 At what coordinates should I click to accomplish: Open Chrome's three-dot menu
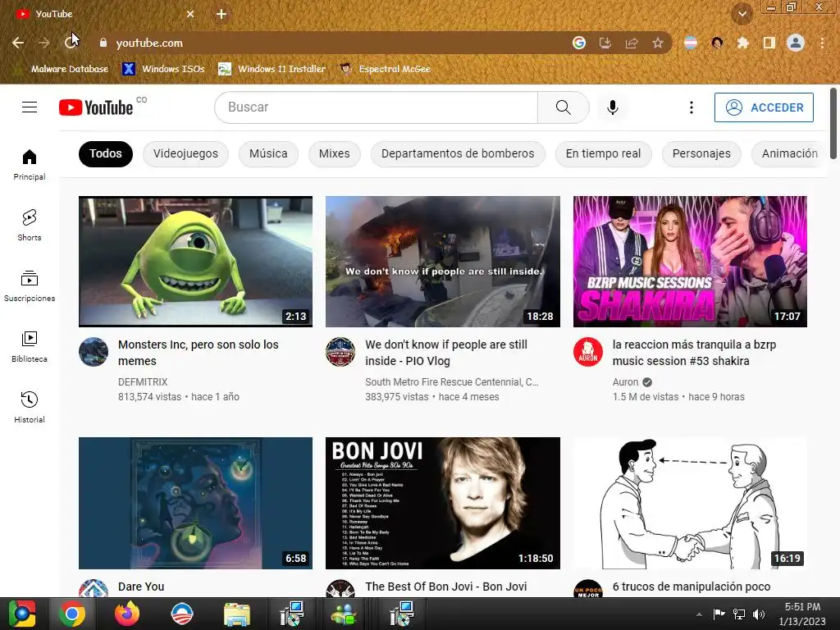[822, 43]
